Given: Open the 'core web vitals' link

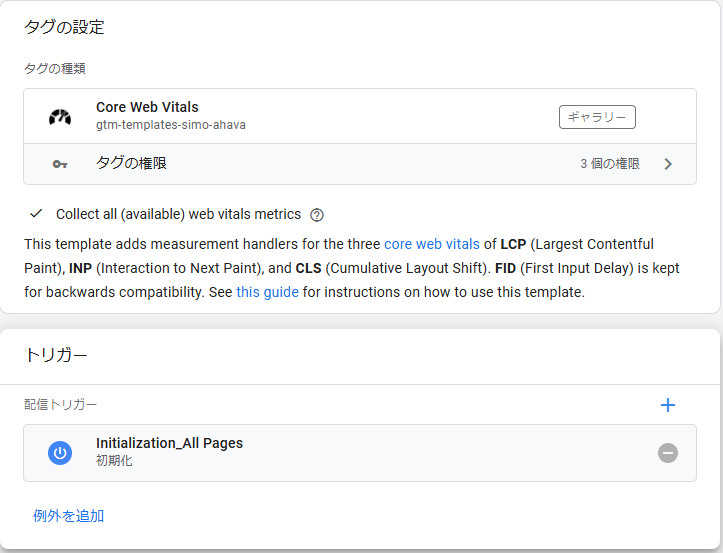Looking at the screenshot, I should [431, 244].
